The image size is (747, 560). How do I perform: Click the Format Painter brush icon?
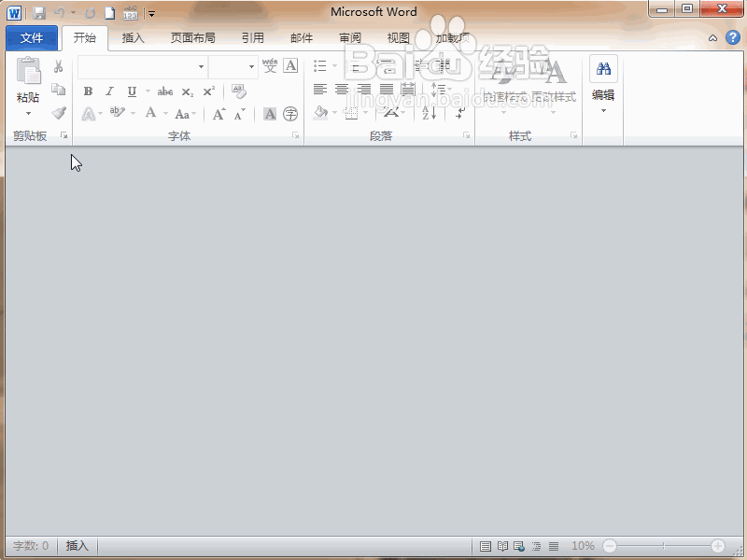point(59,112)
